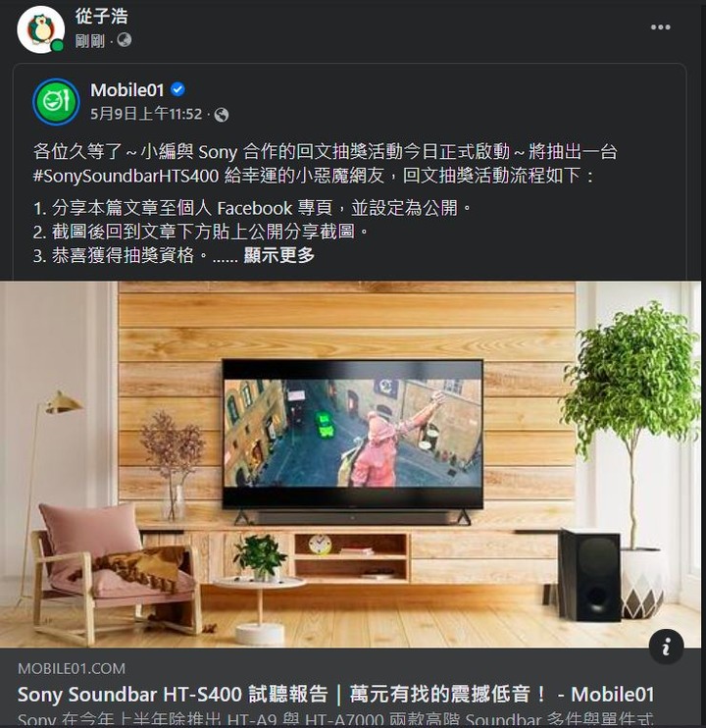Image resolution: width=706 pixels, height=728 pixels.
Task: Open the three-dots post options menu
Action: pyautogui.click(x=660, y=27)
